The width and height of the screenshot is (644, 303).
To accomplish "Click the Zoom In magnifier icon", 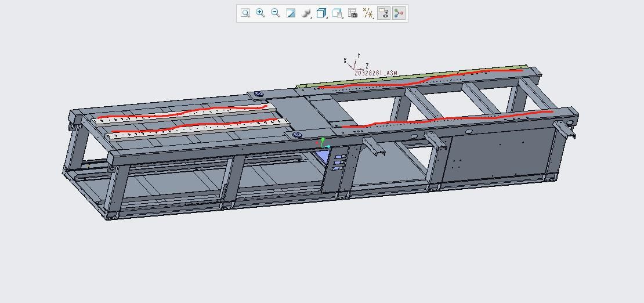I will [x=261, y=13].
